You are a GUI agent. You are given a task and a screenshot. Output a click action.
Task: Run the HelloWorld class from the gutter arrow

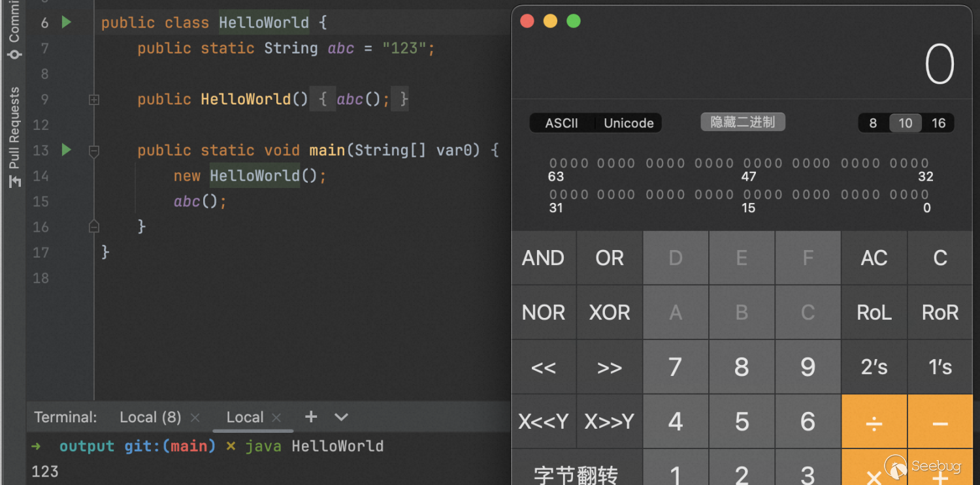66,22
